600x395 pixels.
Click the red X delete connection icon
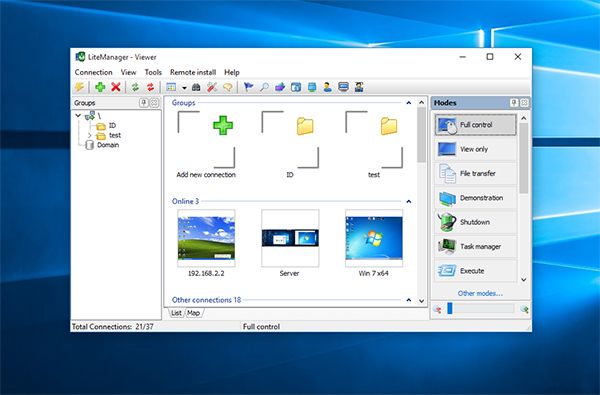(116, 87)
